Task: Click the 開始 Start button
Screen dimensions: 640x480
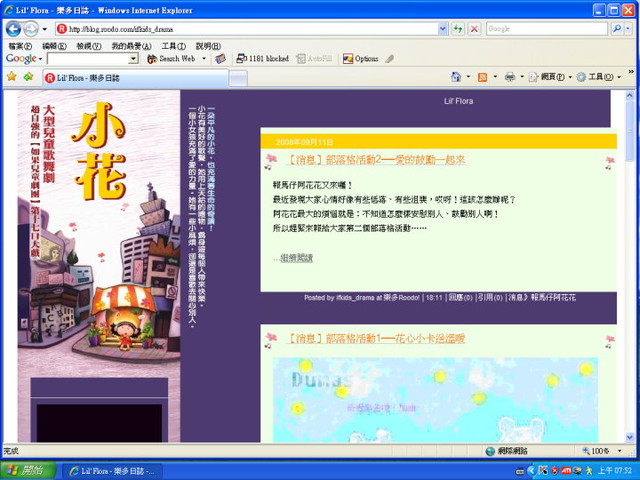Action: 28,471
